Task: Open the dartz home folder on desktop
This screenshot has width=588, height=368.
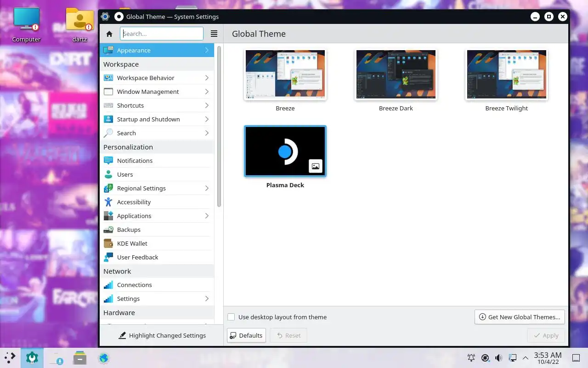Action: pyautogui.click(x=79, y=25)
